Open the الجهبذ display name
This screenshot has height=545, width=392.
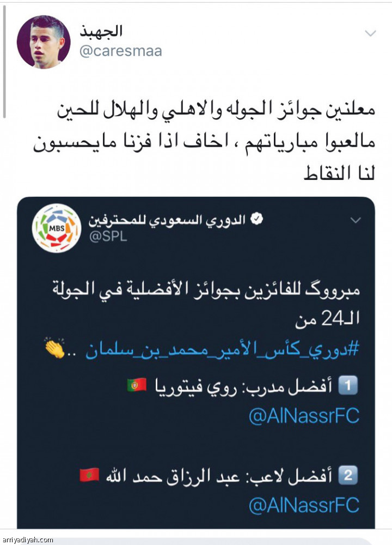[x=101, y=31]
